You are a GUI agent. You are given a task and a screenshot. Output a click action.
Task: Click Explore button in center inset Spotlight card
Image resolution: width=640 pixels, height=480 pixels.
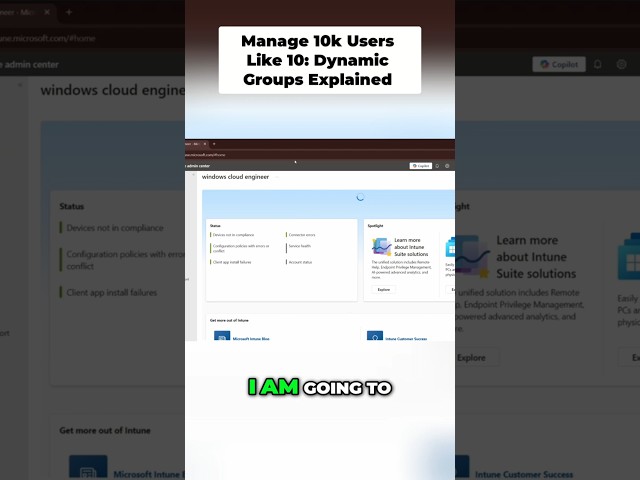[x=384, y=289]
